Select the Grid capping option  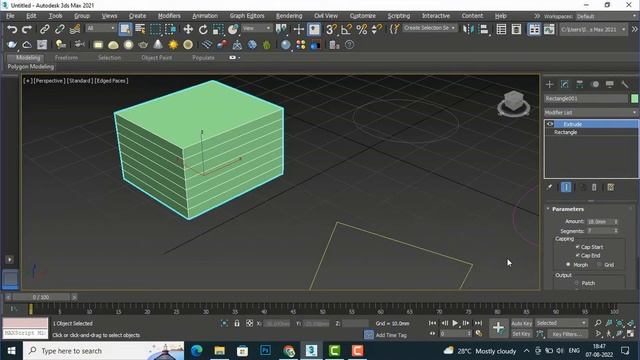(599, 264)
